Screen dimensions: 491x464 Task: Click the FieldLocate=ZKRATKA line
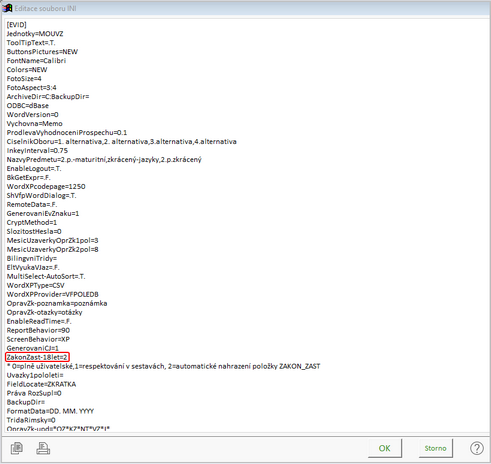tap(41, 384)
